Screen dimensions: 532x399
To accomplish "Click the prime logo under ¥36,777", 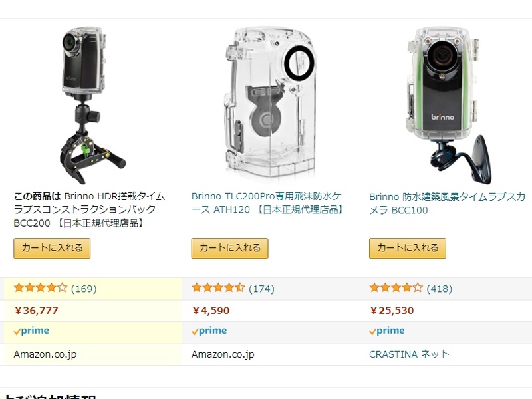I will [x=31, y=331].
